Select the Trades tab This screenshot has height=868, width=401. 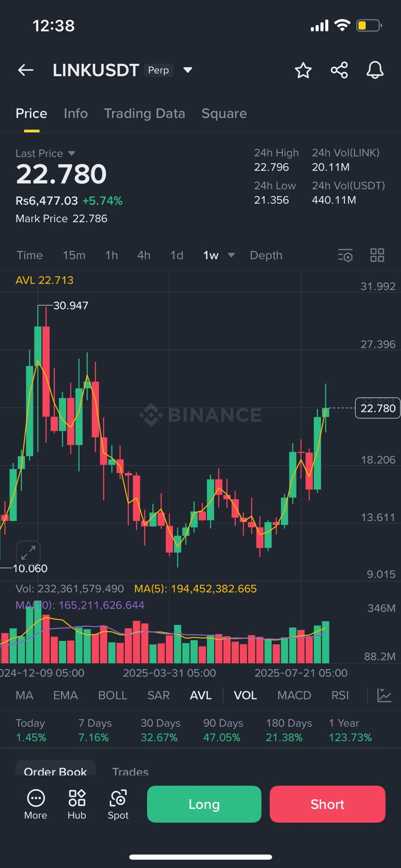[x=130, y=772]
